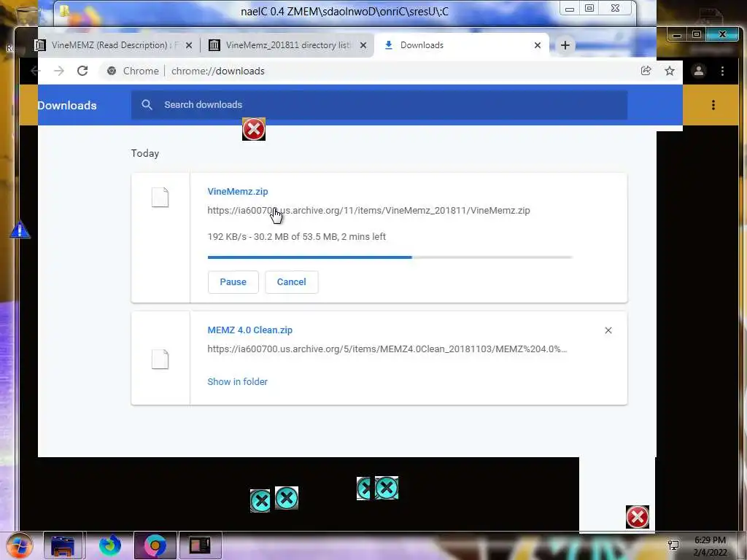Open the dark window taskbar icon
747x560 pixels.
click(200, 545)
